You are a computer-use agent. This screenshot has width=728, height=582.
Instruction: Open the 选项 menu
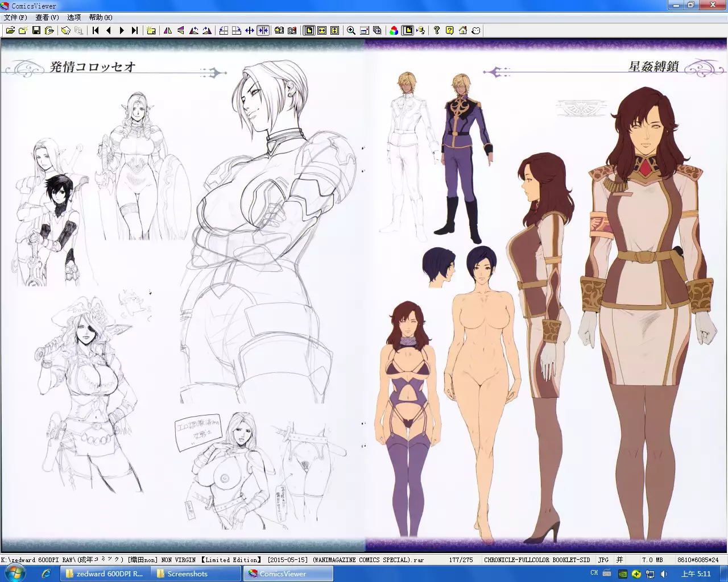coord(74,18)
